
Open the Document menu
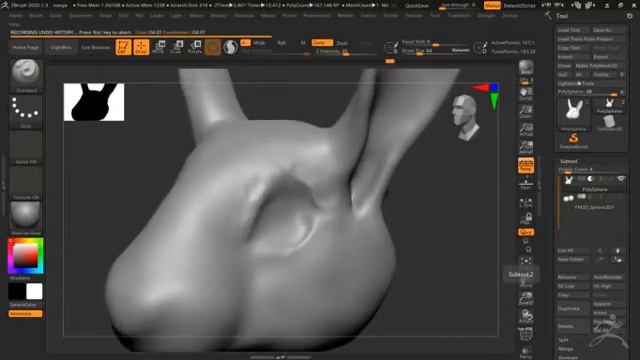click(x=80, y=16)
